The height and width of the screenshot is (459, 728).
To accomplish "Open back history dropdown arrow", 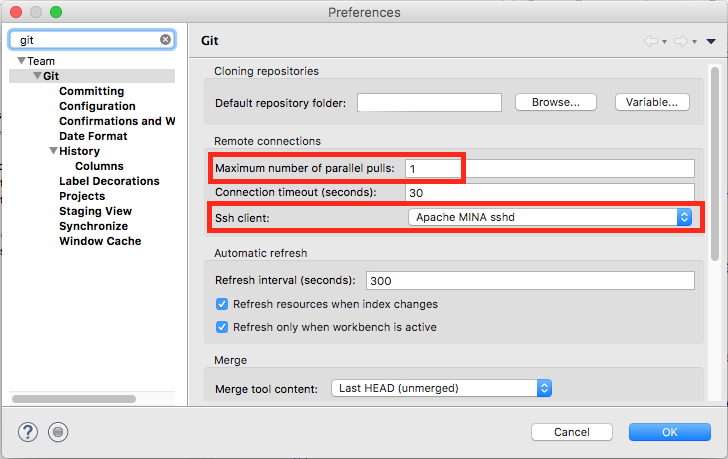I will pos(664,42).
